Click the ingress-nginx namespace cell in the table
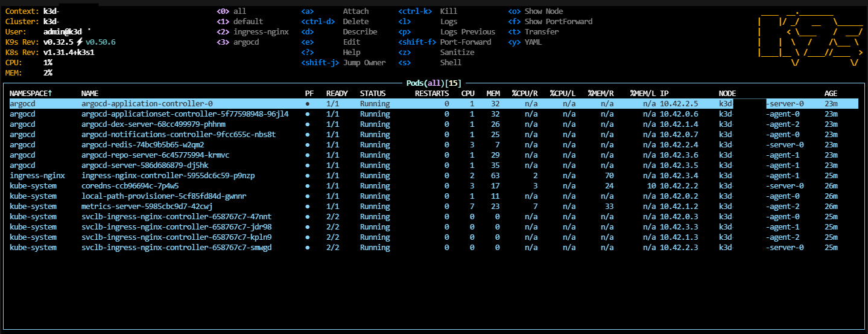The image size is (868, 334). click(x=37, y=176)
